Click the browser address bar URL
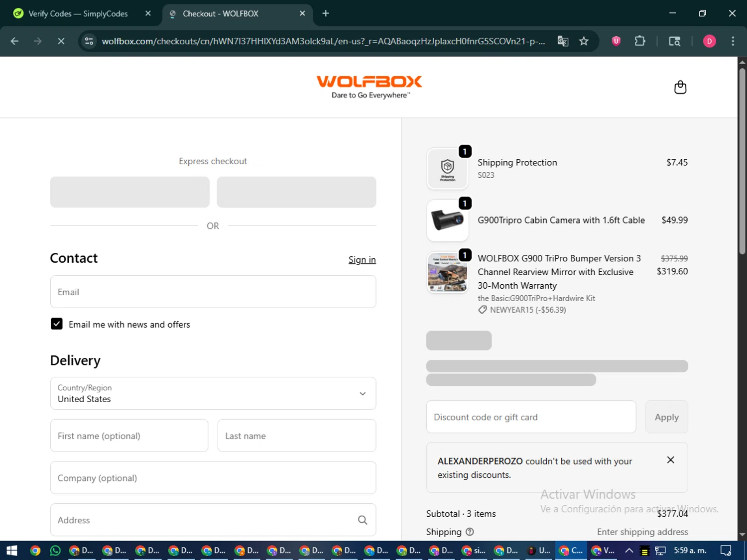 click(x=323, y=41)
